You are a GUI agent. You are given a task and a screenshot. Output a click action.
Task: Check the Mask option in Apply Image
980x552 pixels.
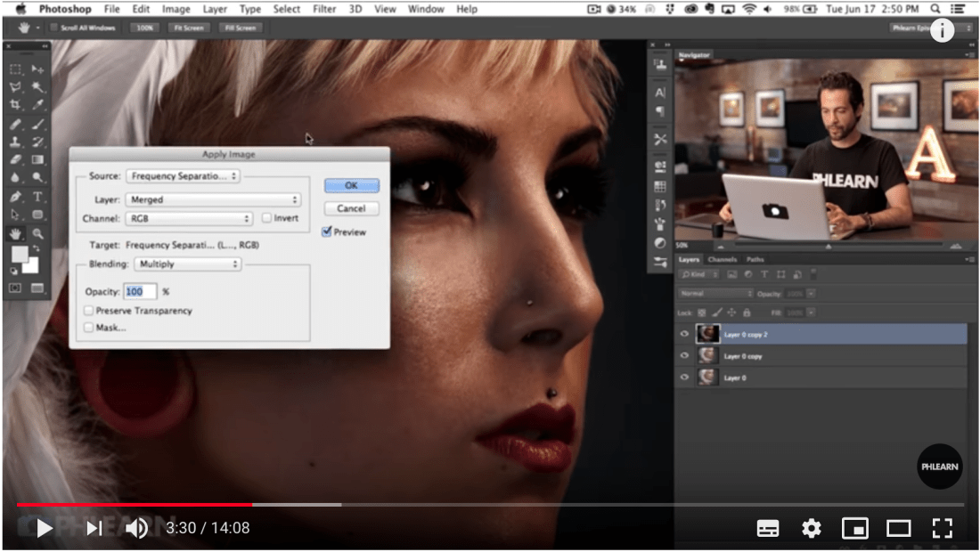[88, 327]
